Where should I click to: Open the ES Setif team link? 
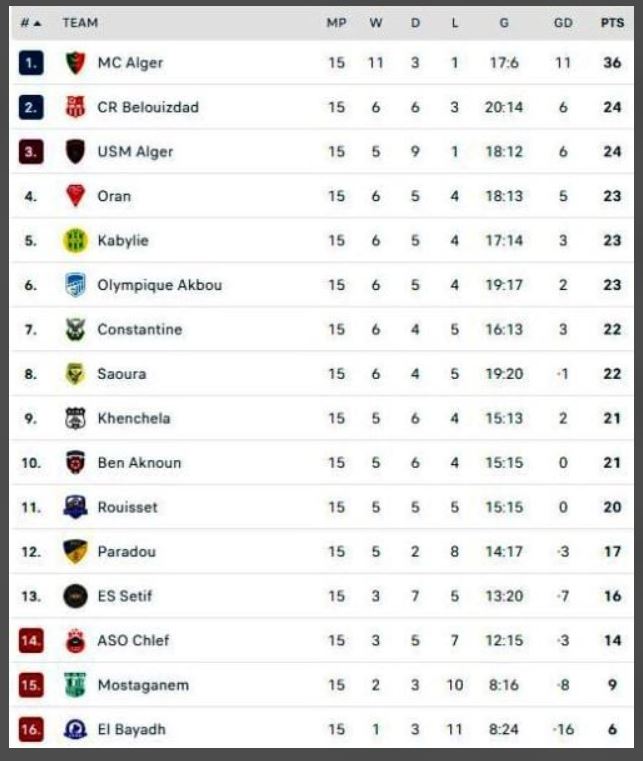pos(125,596)
